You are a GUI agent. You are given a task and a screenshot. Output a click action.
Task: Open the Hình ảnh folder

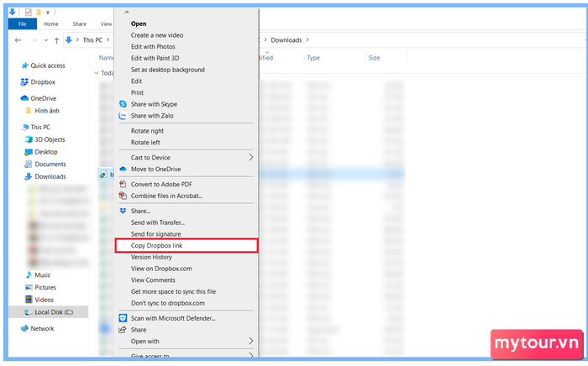[47, 111]
